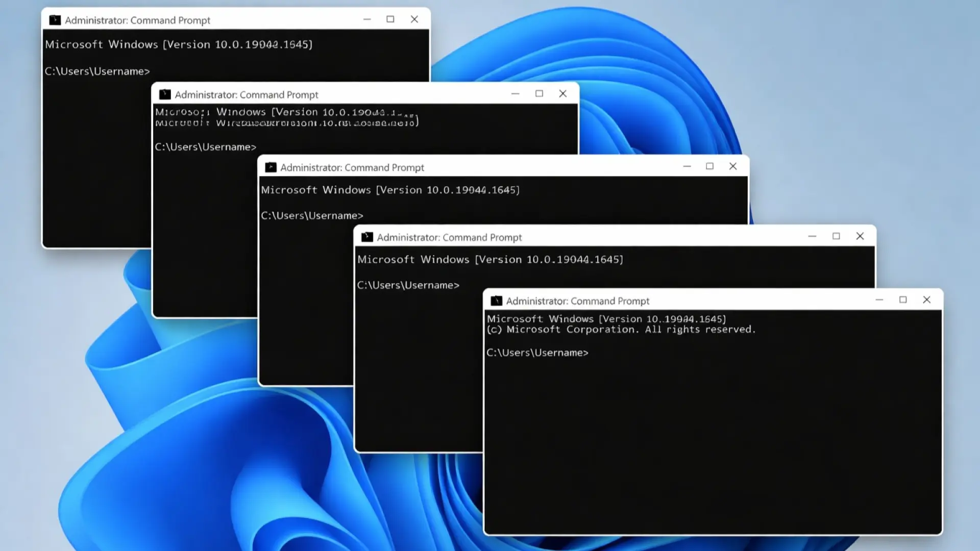Click the C:\Users\Username> prompt in the garbled-text window

click(206, 147)
